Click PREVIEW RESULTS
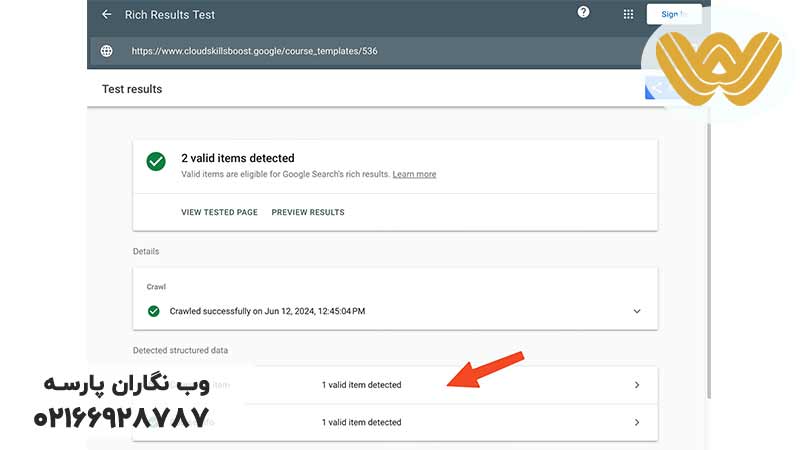Screen dimensions: 800x450 (x=308, y=212)
